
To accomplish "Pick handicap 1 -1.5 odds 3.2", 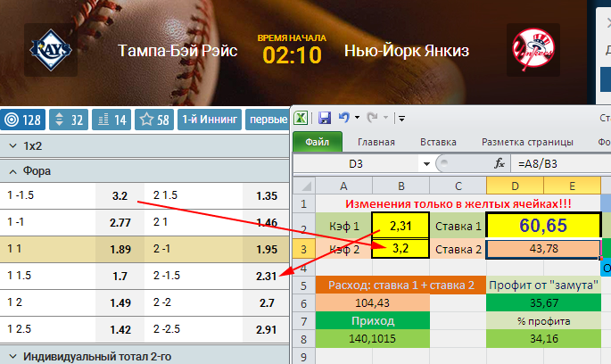I will pos(120,195).
